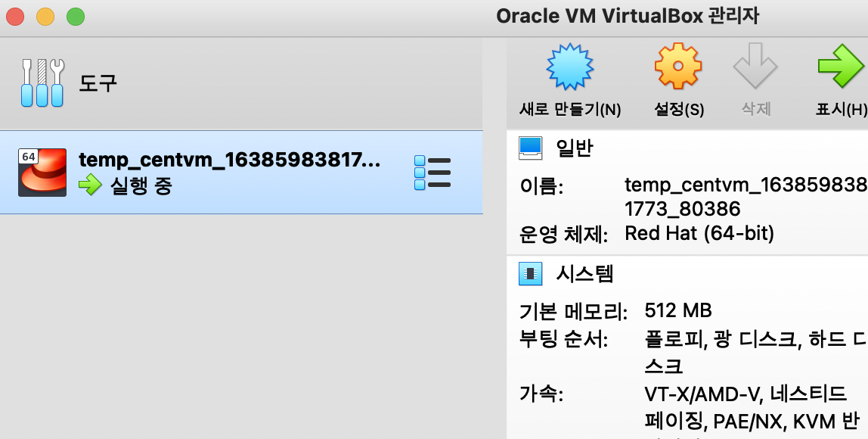The width and height of the screenshot is (868, 439).
Task: Click the Oracle VM VirtualBox 관리자 title
Action: pyautogui.click(x=628, y=16)
